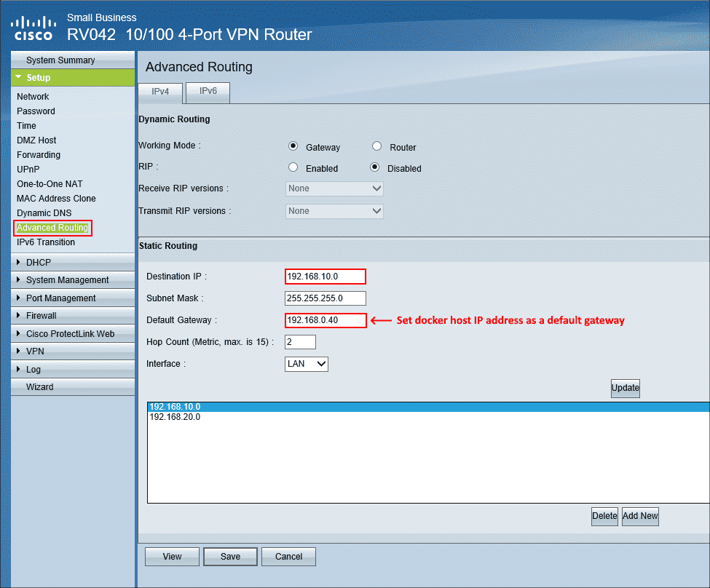Switch to the IPv4 tab

click(159, 92)
